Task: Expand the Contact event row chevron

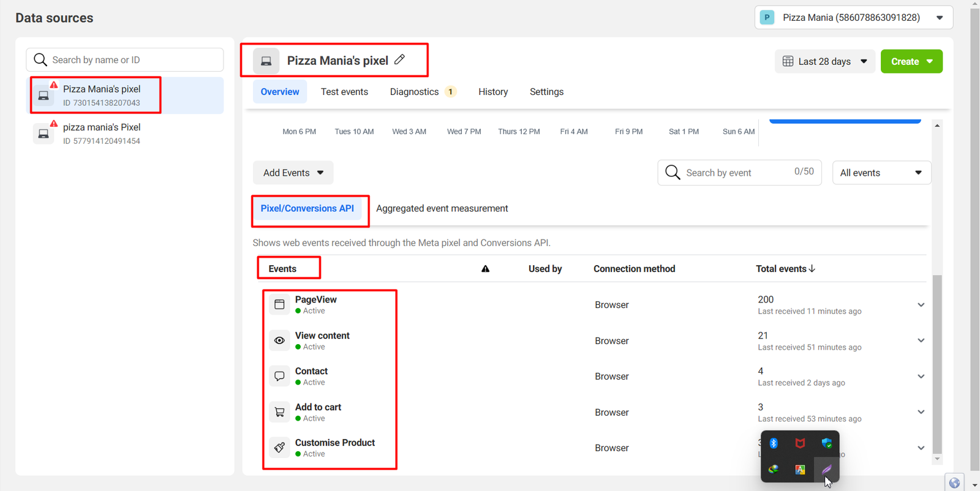Action: pos(921,377)
